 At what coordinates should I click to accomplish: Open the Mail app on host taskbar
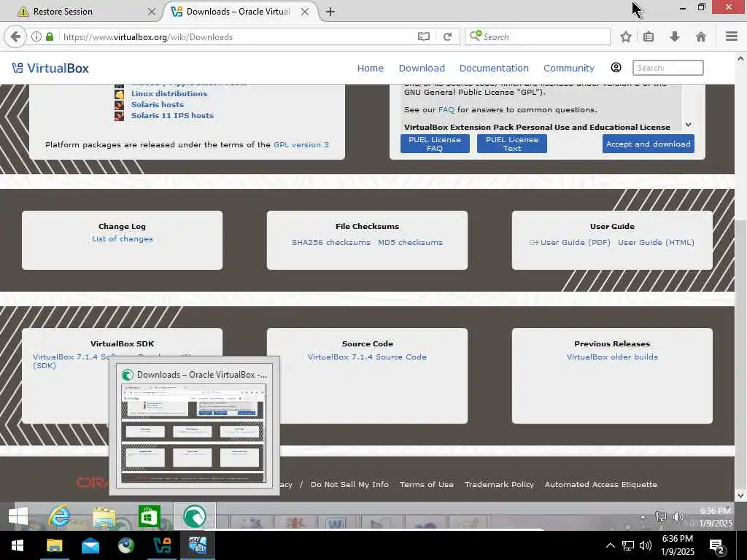coord(90,545)
